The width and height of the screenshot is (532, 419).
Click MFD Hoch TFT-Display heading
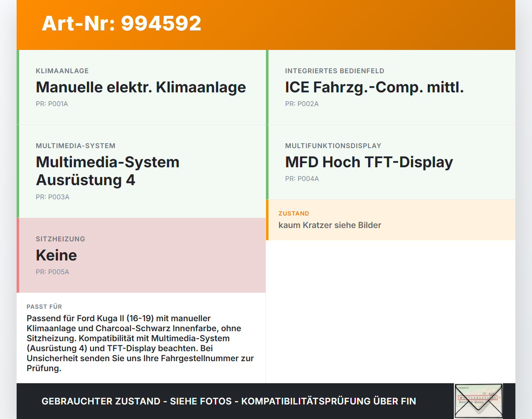click(369, 162)
